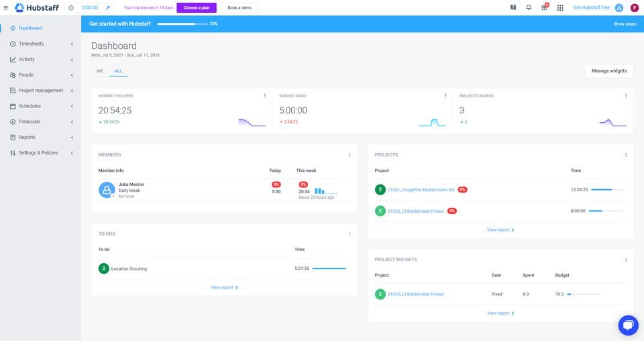644x341 pixels.
Task: Expand the Timesheets submenu chevron
Action: point(72,44)
